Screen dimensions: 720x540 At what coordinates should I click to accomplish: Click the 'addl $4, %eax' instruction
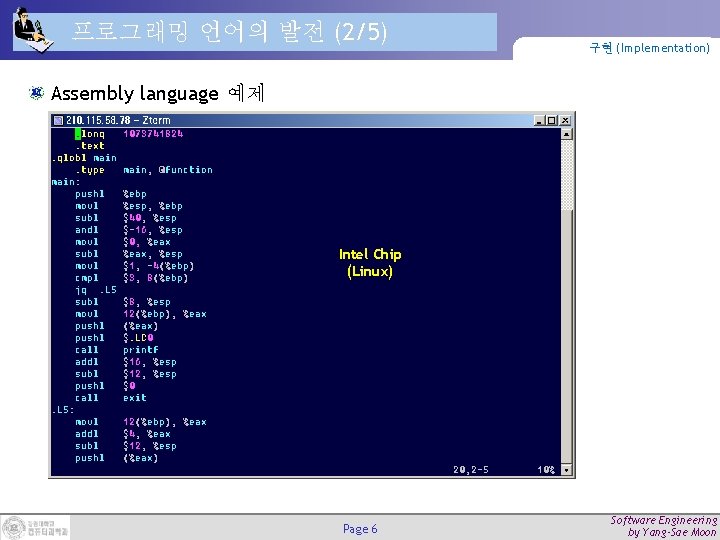click(123, 433)
